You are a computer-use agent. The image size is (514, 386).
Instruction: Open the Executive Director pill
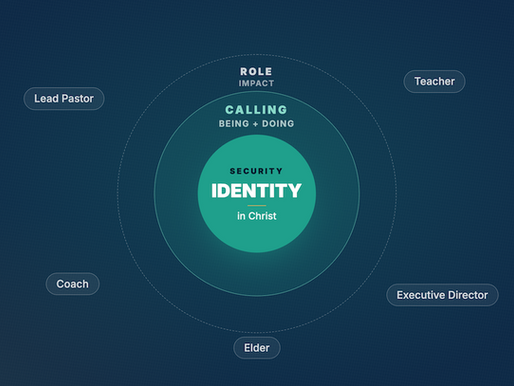442,295
